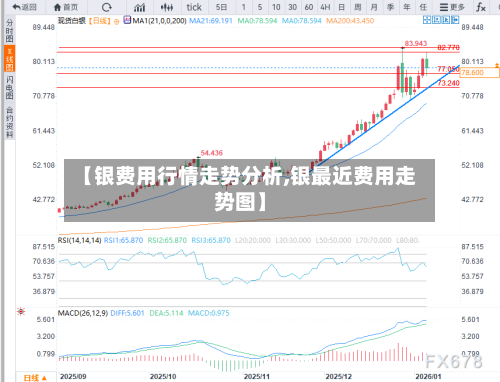The image size is (500, 382).
Task: Click the third blue chart layout icon
Action: (445, 20)
